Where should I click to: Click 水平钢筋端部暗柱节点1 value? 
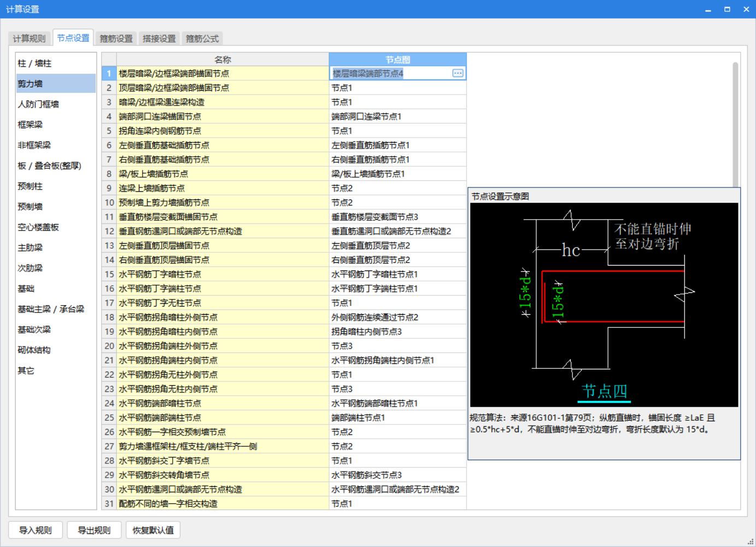[x=397, y=403]
